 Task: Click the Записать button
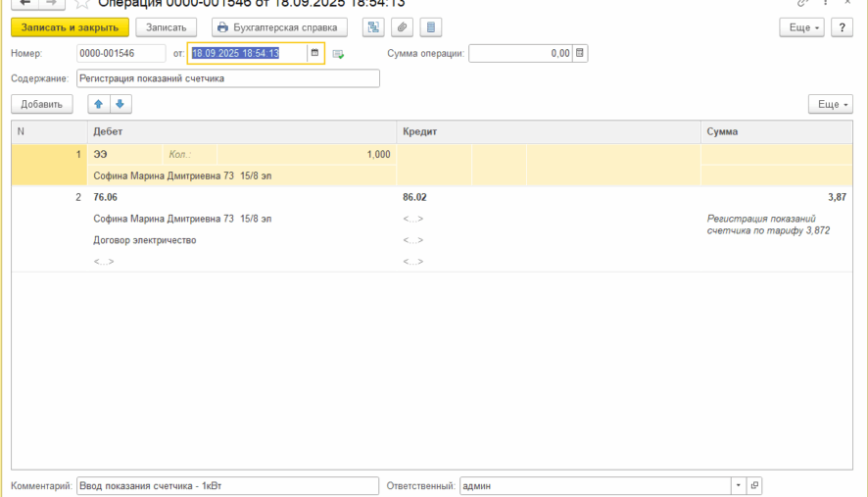pyautogui.click(x=166, y=27)
